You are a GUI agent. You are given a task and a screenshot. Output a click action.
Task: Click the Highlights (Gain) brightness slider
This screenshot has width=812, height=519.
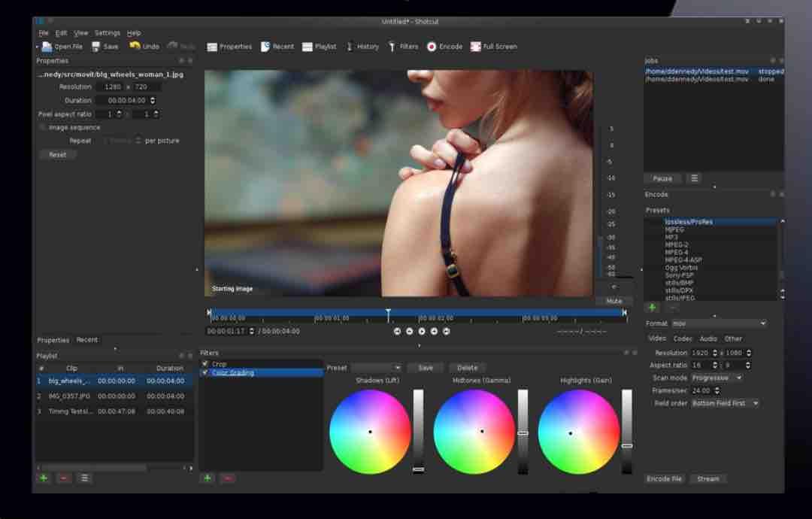(x=626, y=432)
